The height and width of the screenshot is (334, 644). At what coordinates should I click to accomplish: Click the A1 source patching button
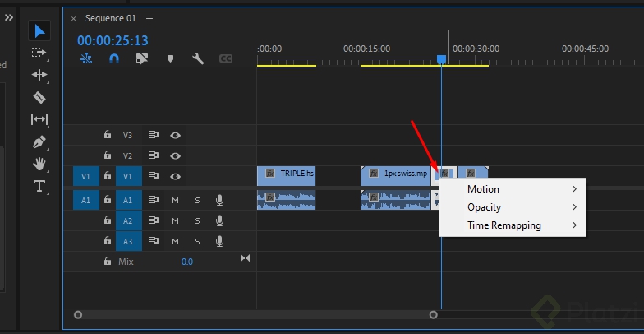tap(85, 201)
